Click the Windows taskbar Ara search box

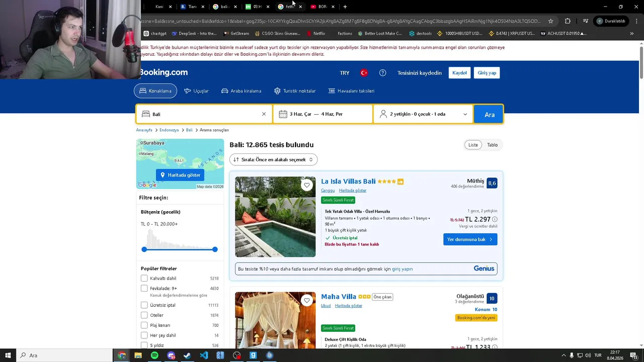(x=64, y=355)
